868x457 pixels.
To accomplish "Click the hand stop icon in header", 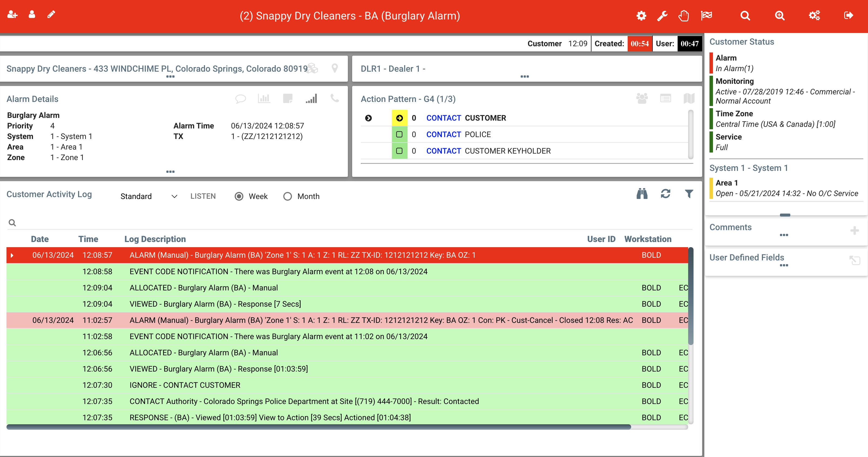I will pos(684,15).
